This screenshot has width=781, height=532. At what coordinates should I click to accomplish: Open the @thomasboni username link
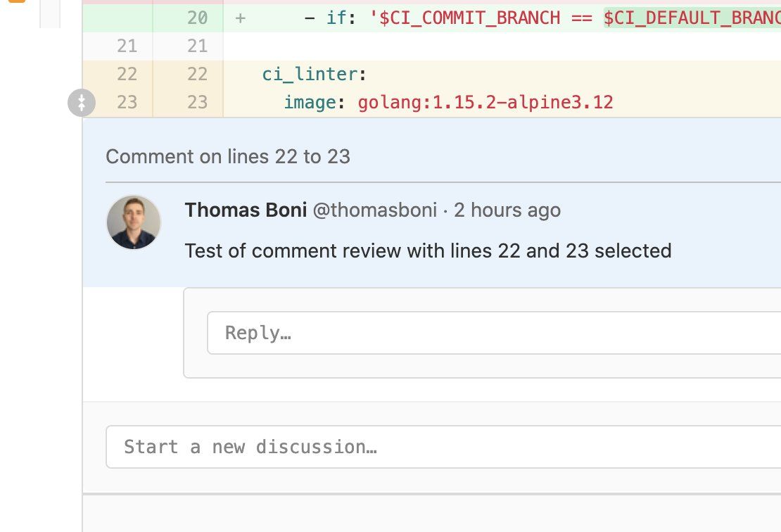(x=374, y=210)
